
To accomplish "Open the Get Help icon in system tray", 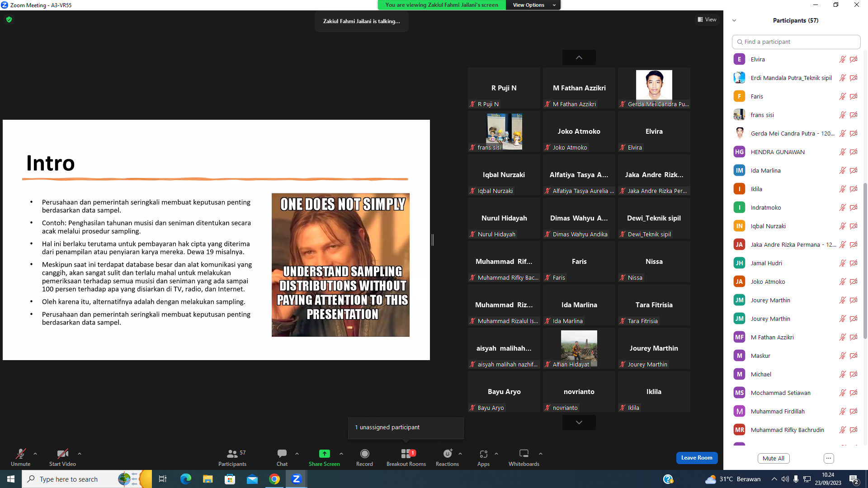I will tap(668, 479).
